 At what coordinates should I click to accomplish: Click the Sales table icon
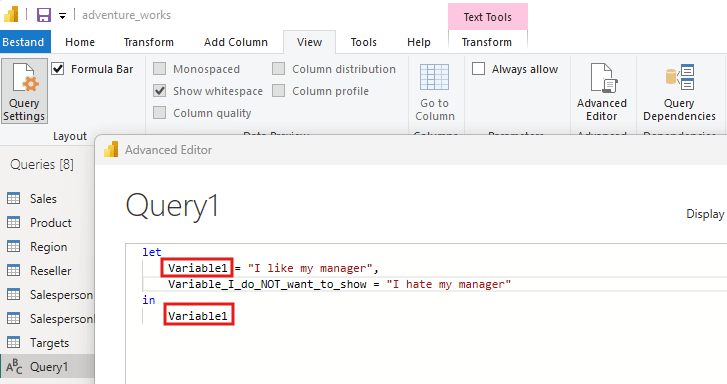13,198
